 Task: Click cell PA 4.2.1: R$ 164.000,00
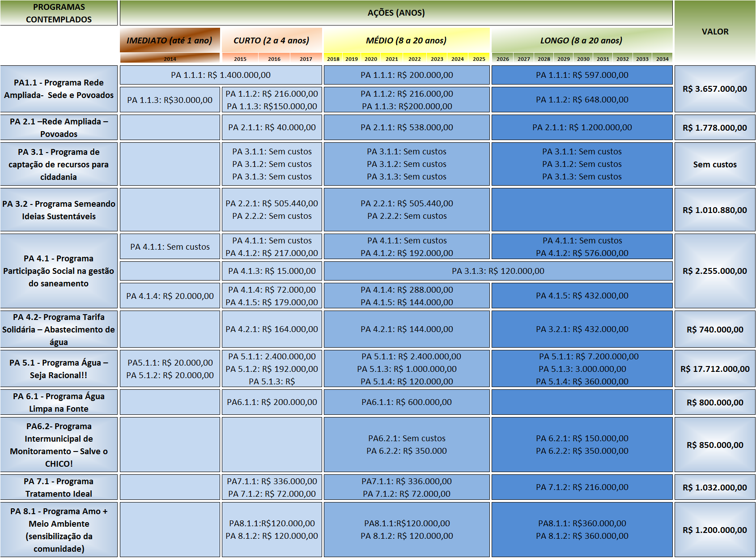[x=272, y=329]
